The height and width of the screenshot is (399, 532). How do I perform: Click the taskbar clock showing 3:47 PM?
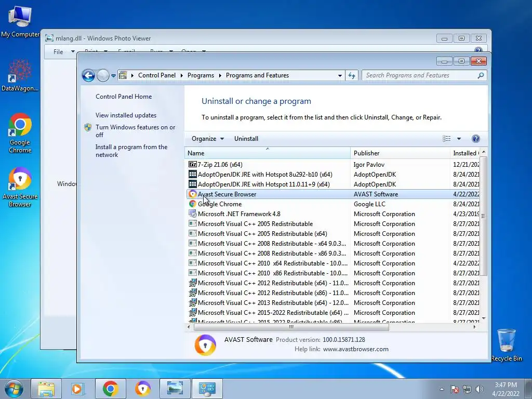point(506,389)
